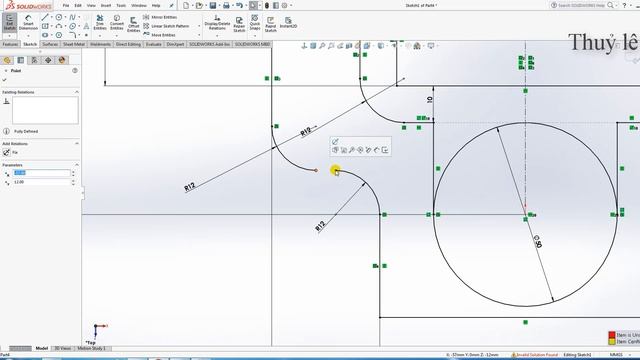640x360 pixels.
Task: Open the DimXpertManager tab
Action: point(48,60)
